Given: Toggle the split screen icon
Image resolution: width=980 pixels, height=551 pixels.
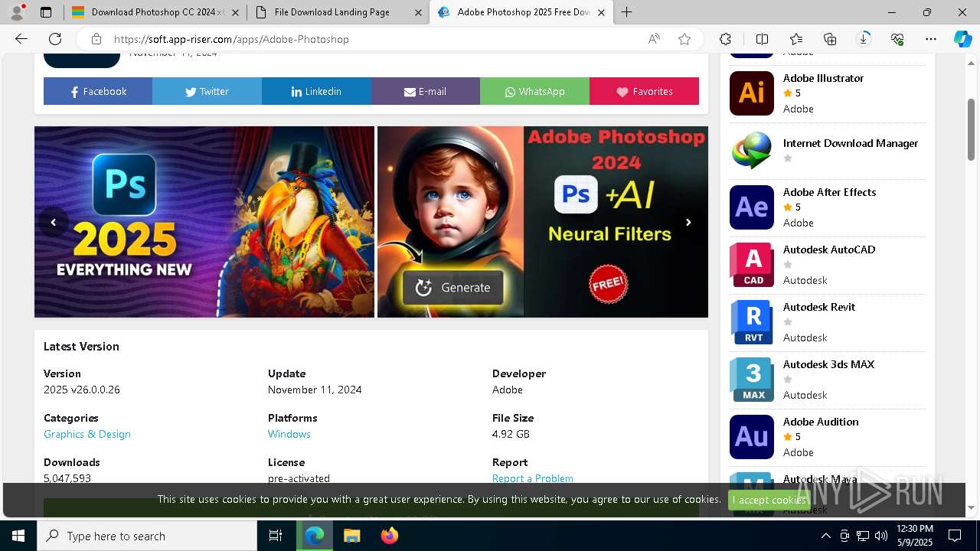Looking at the screenshot, I should click(762, 39).
